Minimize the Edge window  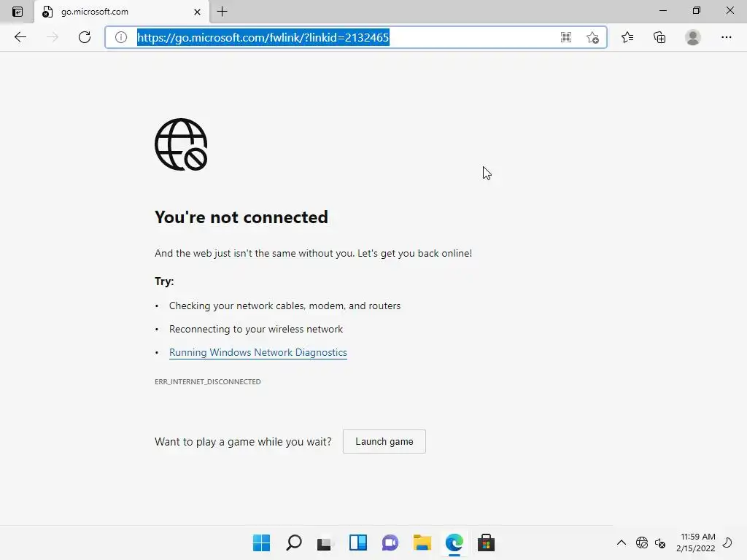(x=662, y=10)
